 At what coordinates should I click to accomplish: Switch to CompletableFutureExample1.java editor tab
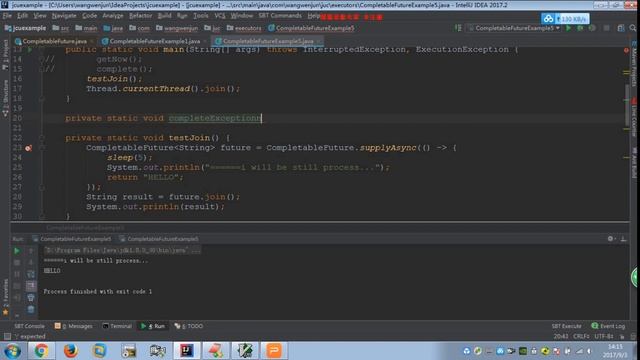(155, 41)
